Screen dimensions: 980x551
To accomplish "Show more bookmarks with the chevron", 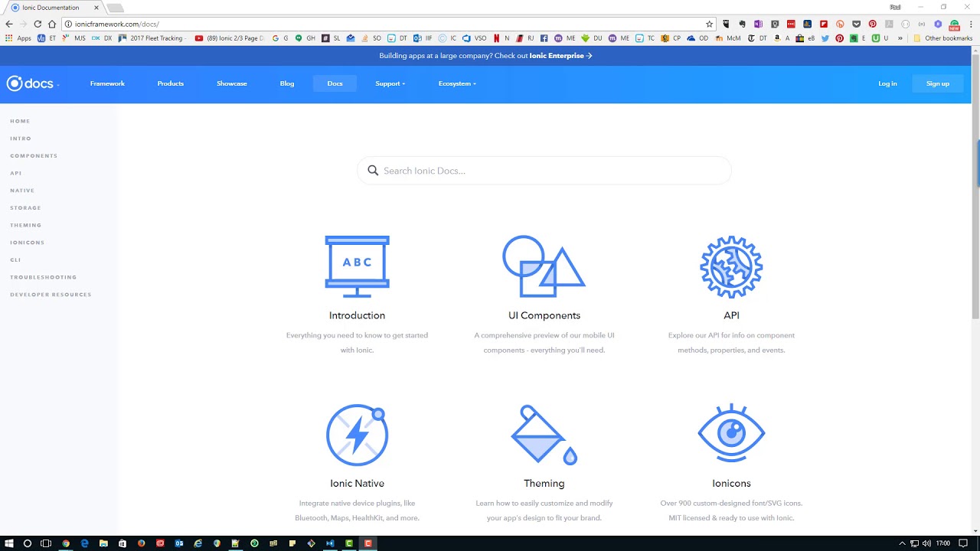I will (x=900, y=38).
